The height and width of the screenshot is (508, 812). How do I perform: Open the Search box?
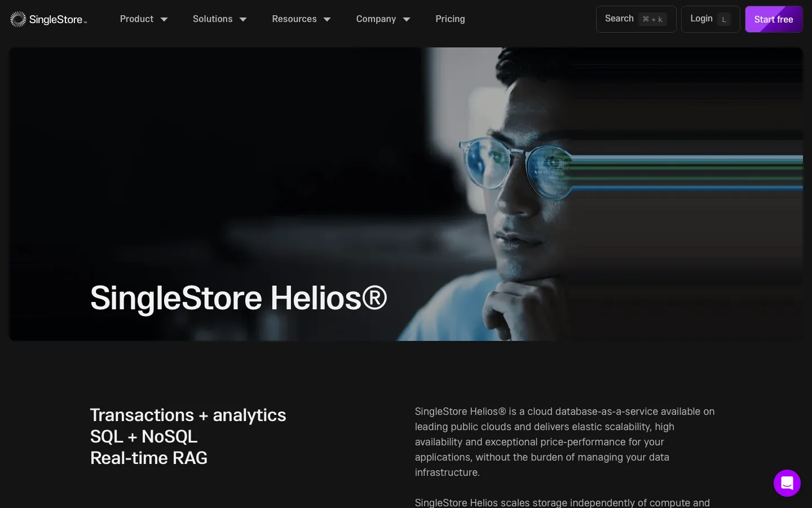click(x=636, y=19)
